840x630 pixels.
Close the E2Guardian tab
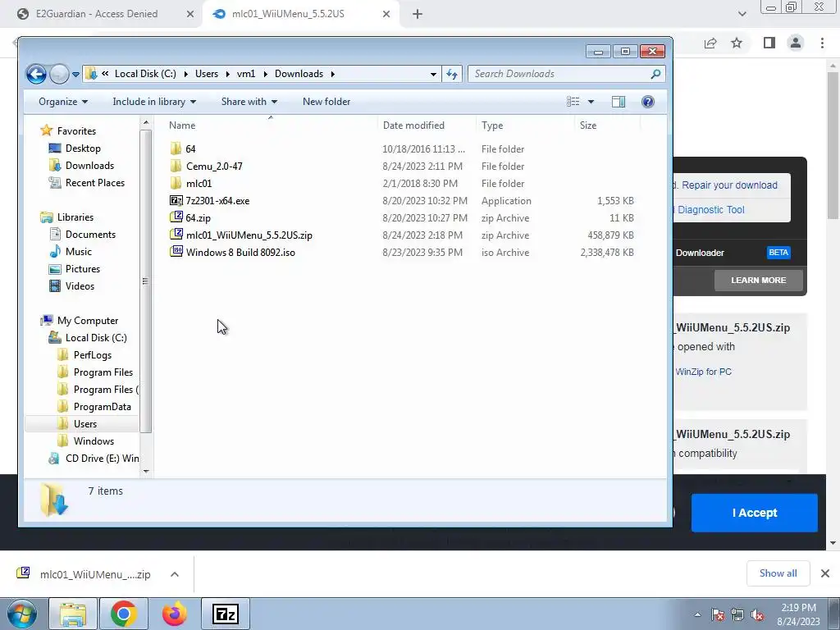(189, 14)
